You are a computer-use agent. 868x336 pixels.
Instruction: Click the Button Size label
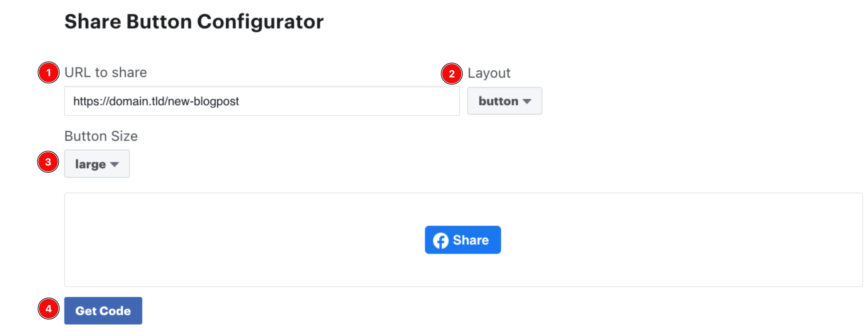tap(101, 136)
